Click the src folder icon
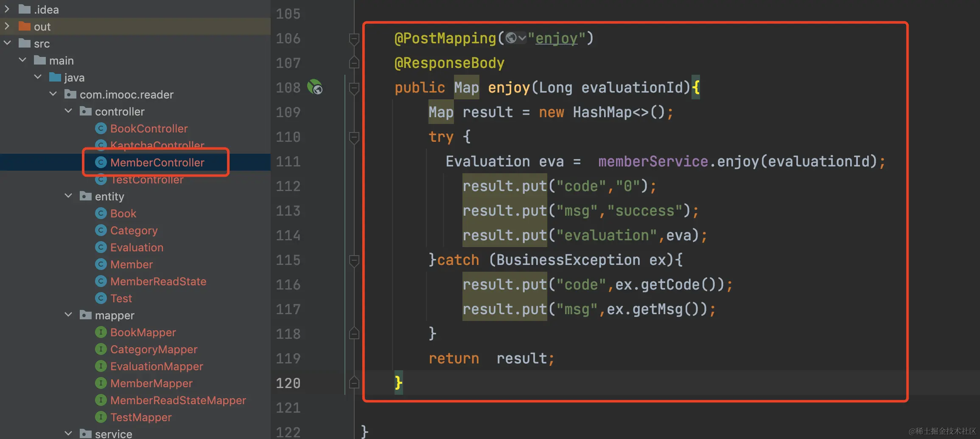Image resolution: width=980 pixels, height=439 pixels. click(25, 43)
